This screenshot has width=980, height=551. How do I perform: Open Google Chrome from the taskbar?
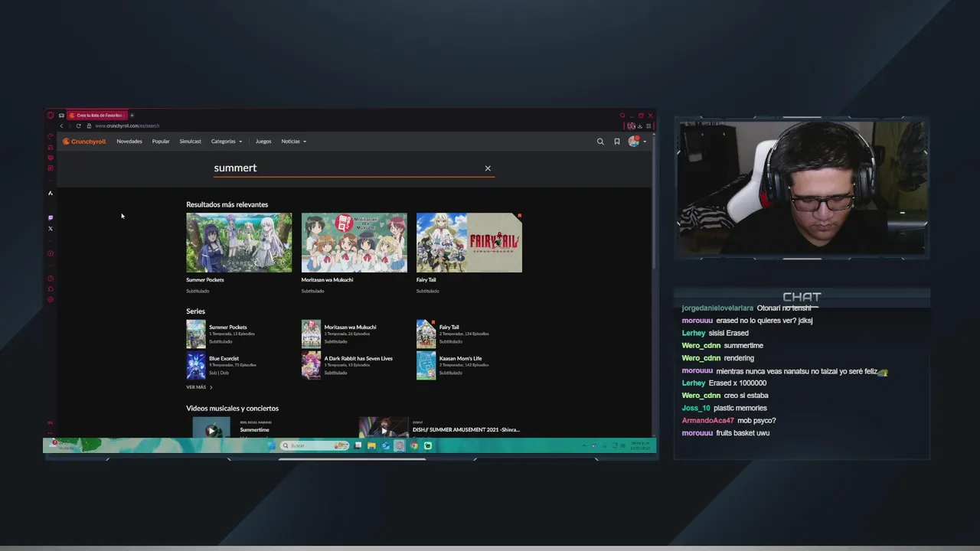(414, 445)
